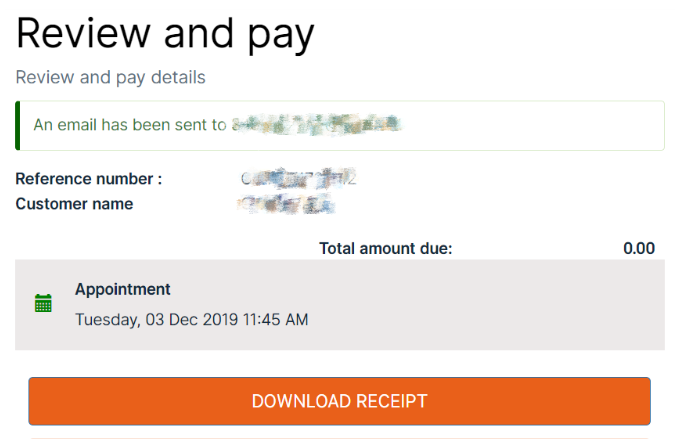Image resolution: width=675 pixels, height=439 pixels.
Task: Click the green bar on email notification
Action: point(18,125)
